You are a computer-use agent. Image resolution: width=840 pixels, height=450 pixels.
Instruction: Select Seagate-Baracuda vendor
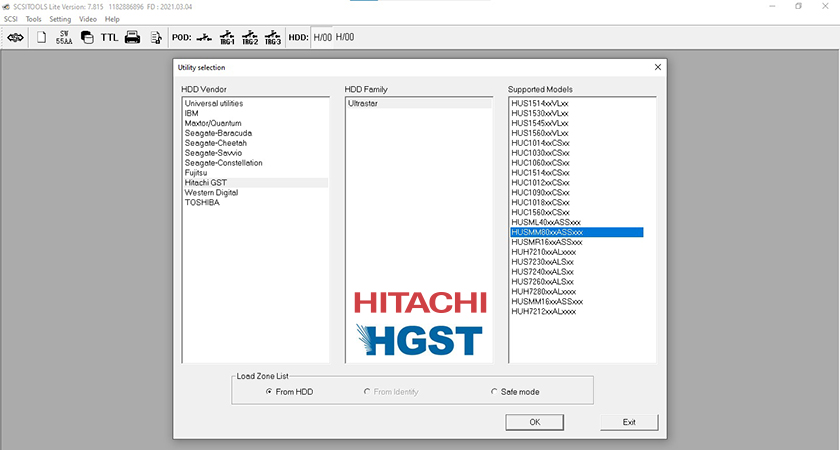coord(256,133)
